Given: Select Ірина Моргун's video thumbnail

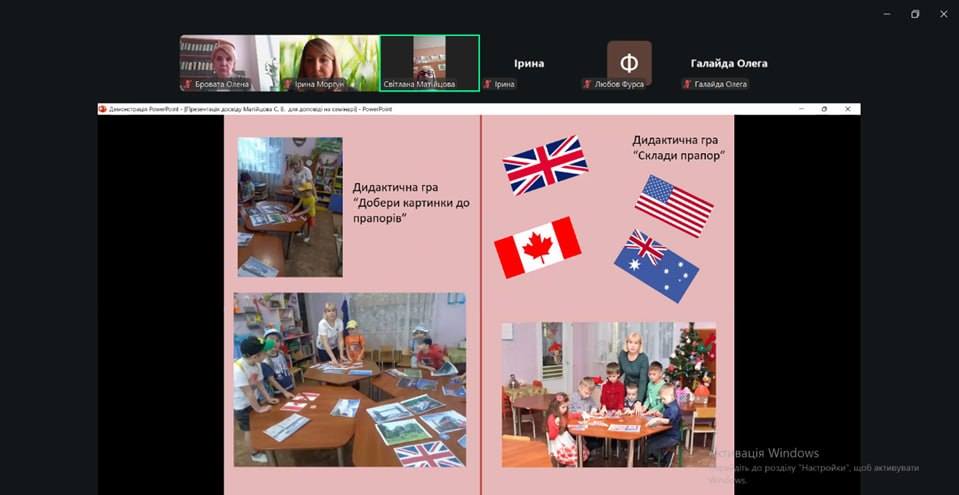Looking at the screenshot, I should pyautogui.click(x=330, y=63).
